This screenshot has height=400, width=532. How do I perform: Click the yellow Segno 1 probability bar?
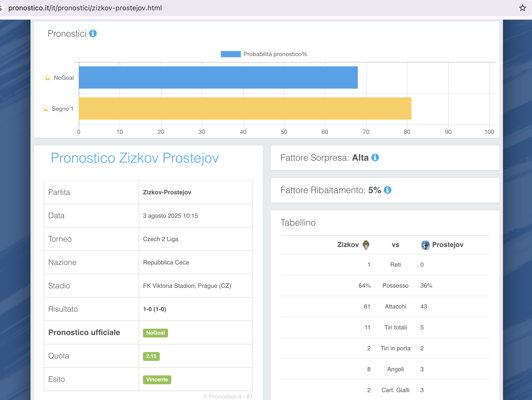click(x=245, y=108)
